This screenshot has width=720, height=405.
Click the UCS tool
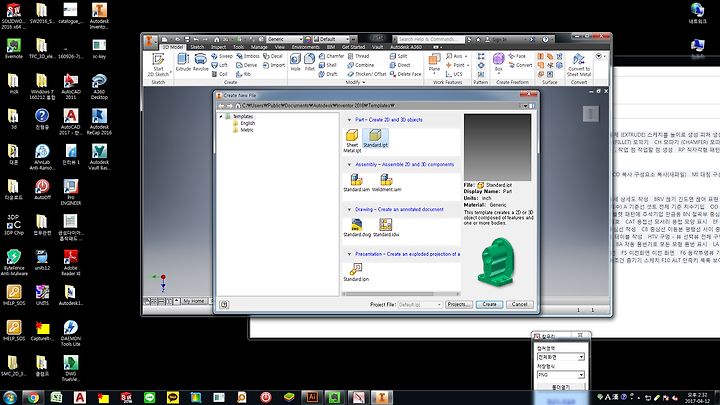(454, 74)
